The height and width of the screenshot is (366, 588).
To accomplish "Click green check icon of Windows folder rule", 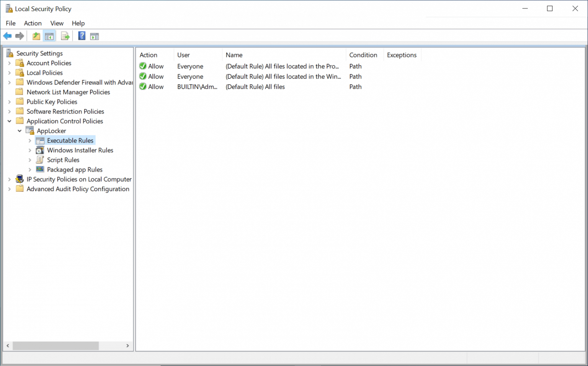I will (x=143, y=76).
